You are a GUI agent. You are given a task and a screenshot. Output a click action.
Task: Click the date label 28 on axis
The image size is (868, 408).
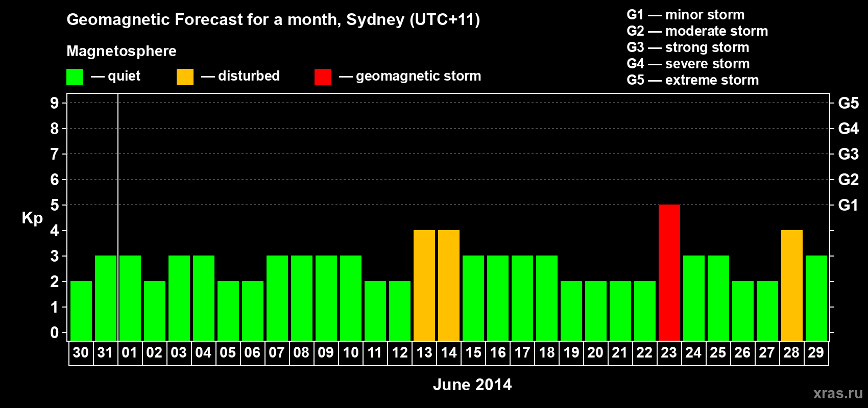click(x=791, y=352)
